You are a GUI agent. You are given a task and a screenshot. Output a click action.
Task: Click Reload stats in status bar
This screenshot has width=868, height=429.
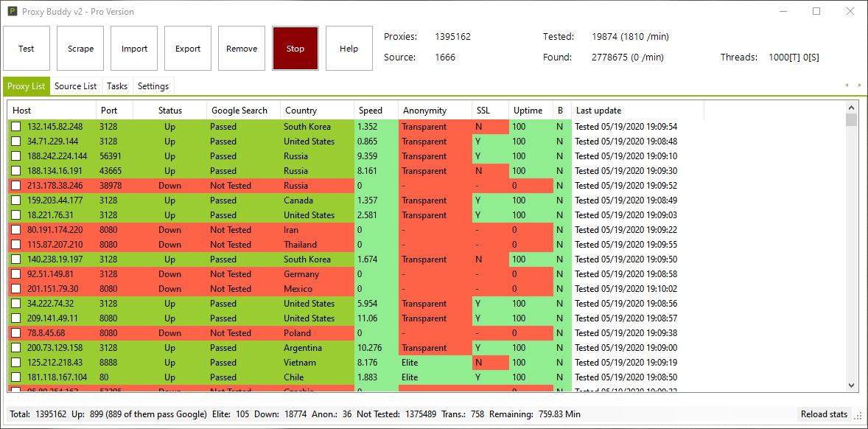824,414
